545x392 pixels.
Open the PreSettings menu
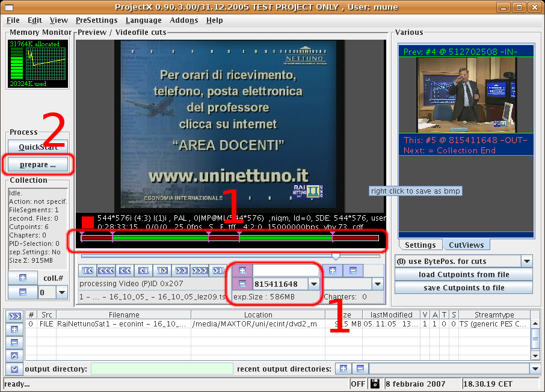97,20
